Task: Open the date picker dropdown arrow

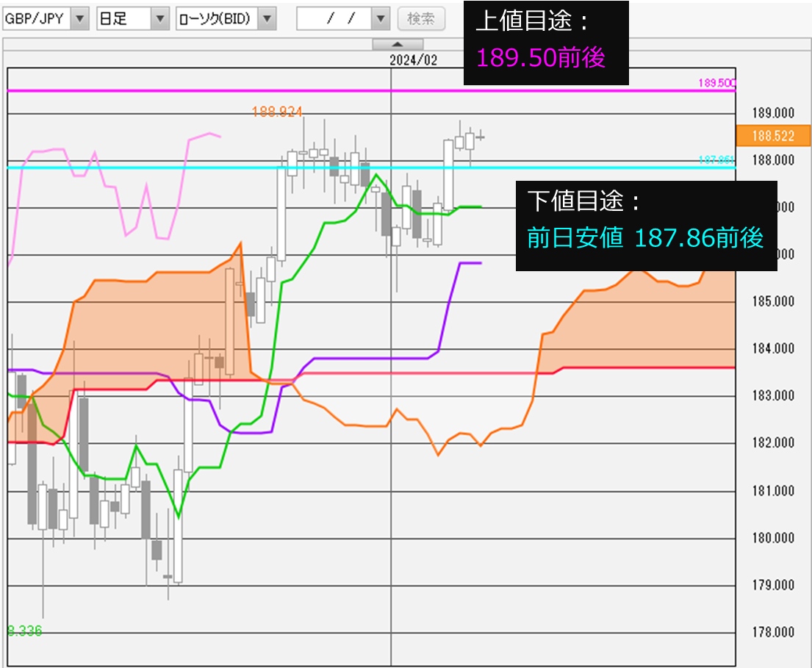Action: pyautogui.click(x=379, y=18)
